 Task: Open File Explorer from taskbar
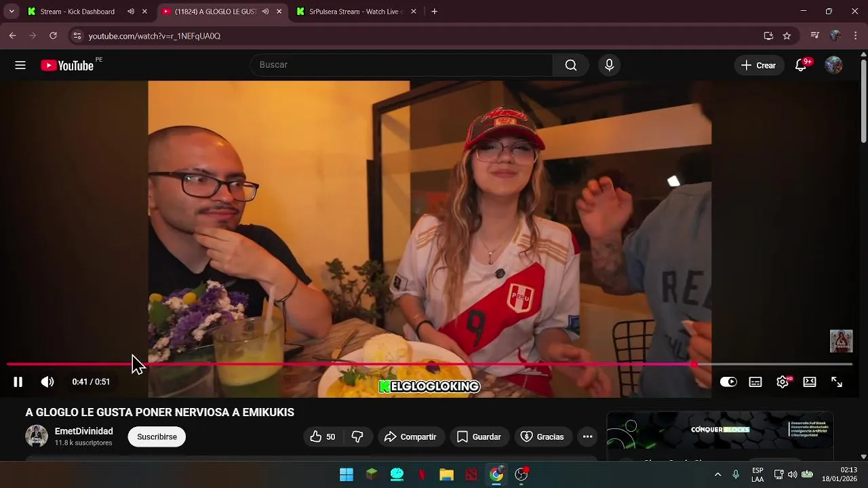click(446, 474)
